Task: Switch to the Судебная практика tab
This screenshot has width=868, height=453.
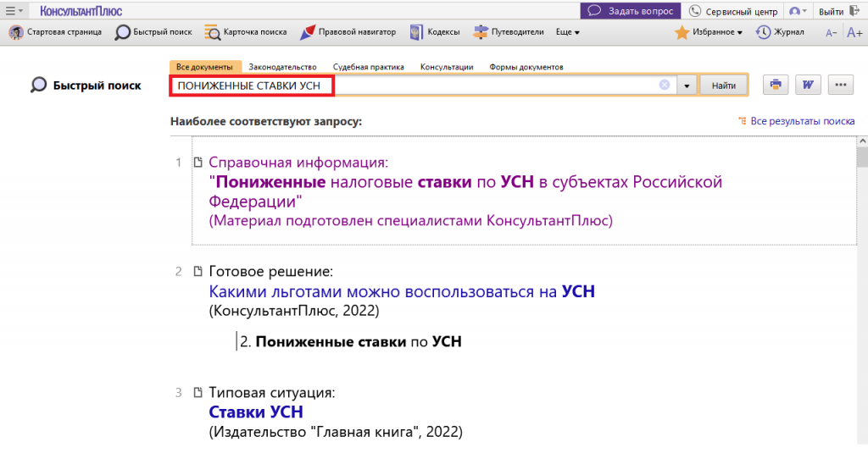Action: pos(368,66)
